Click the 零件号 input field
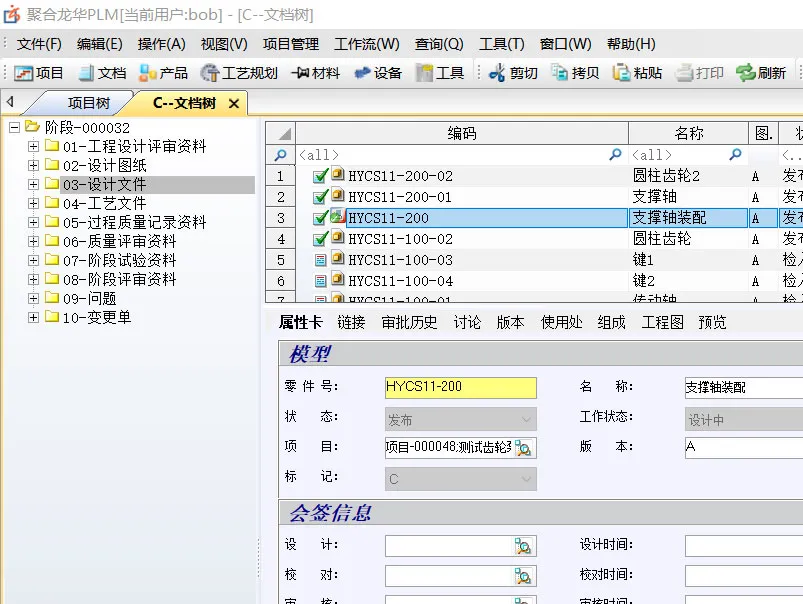Image resolution: width=803 pixels, height=604 pixels. click(460, 387)
